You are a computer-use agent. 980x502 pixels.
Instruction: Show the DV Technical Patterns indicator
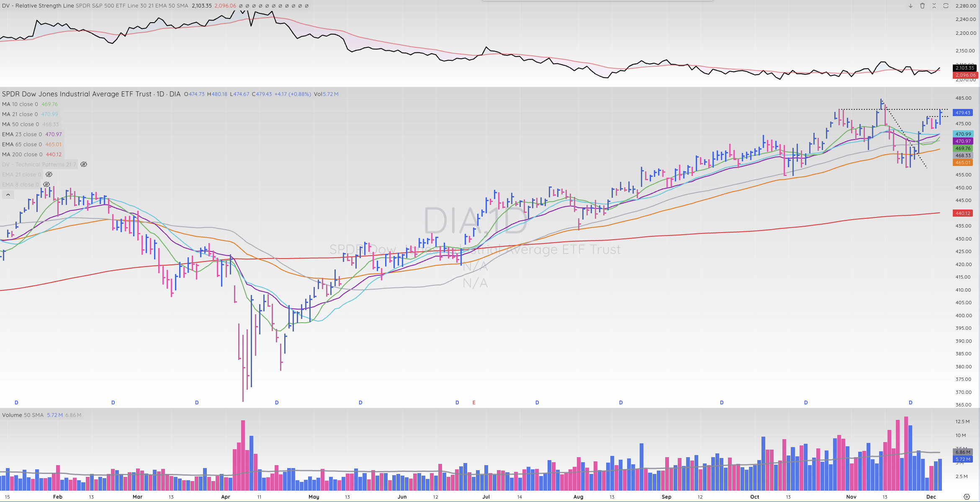(84, 165)
